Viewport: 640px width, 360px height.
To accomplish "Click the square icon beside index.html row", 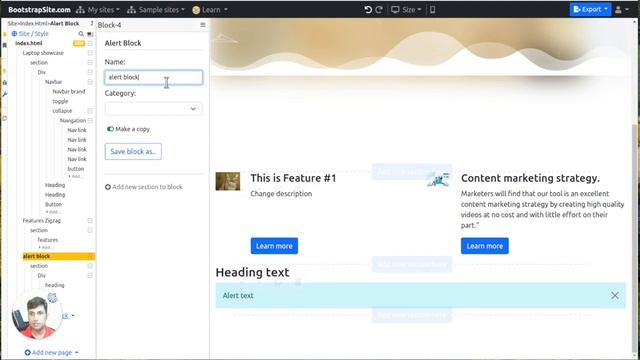I will (x=90, y=43).
